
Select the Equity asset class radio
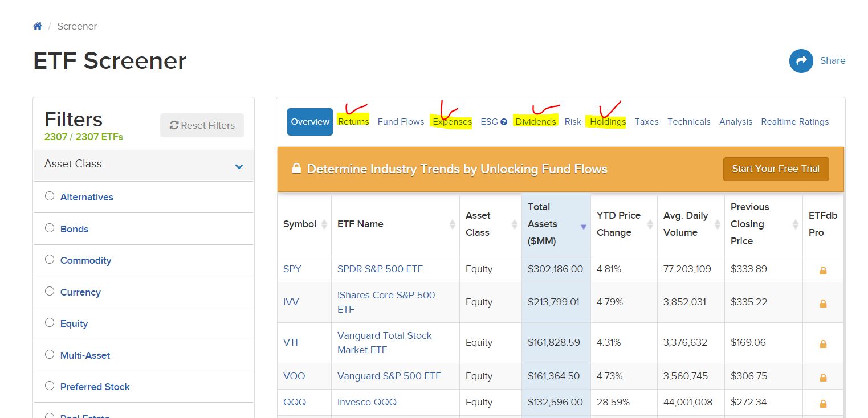point(50,323)
